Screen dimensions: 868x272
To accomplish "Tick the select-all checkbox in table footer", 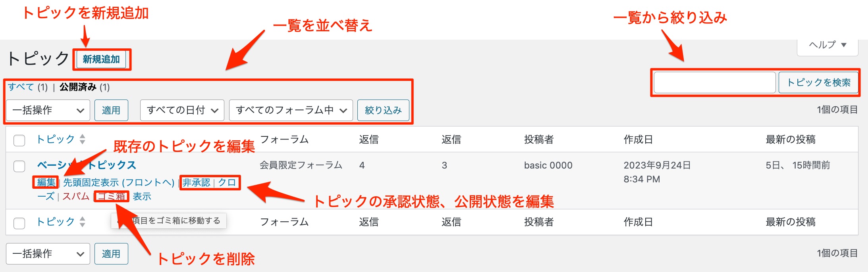I will [x=19, y=223].
